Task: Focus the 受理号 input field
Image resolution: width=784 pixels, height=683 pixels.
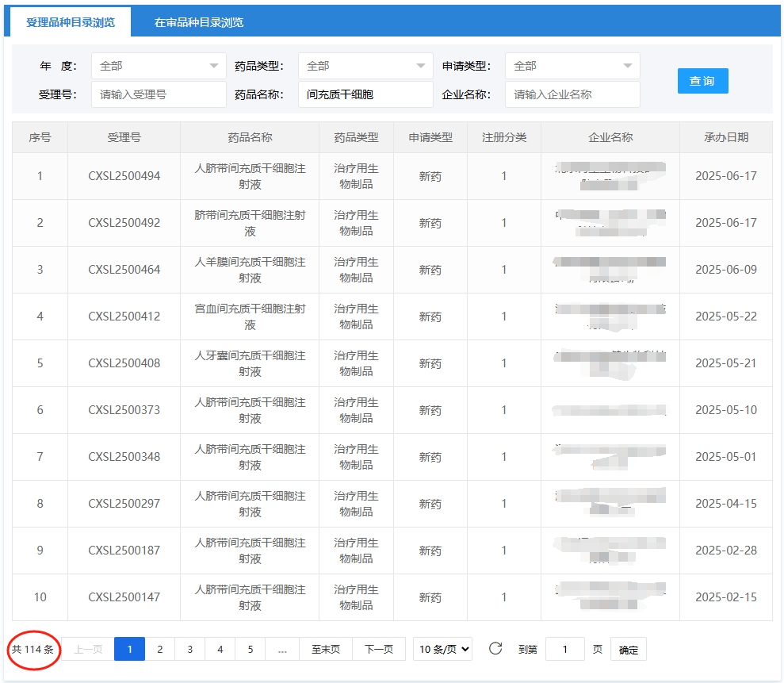Action: pos(159,94)
